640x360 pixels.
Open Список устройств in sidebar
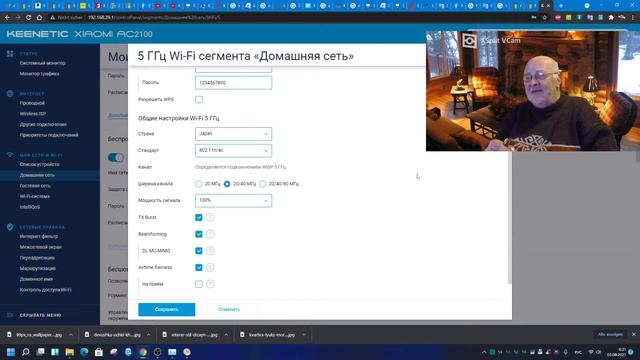pyautogui.click(x=40, y=164)
